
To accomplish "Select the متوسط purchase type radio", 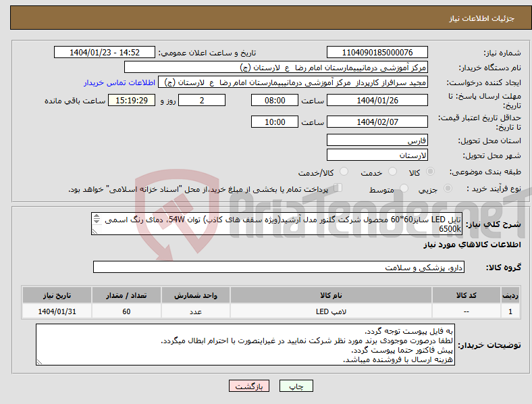I will tap(404, 188).
